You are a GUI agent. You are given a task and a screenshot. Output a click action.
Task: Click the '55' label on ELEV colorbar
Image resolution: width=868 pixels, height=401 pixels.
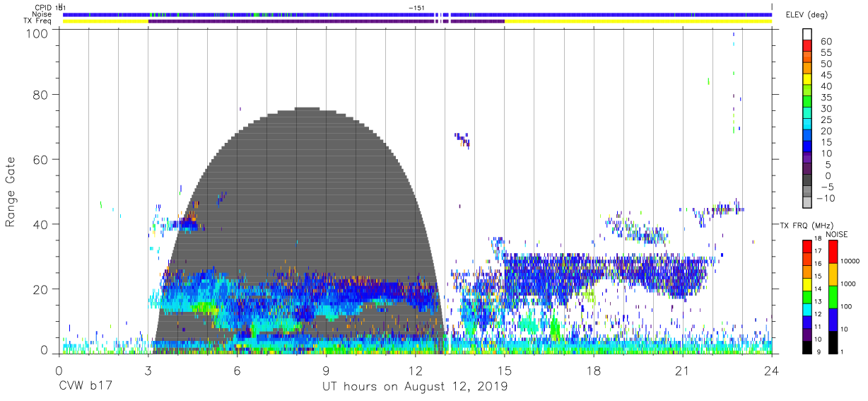pyautogui.click(x=826, y=52)
